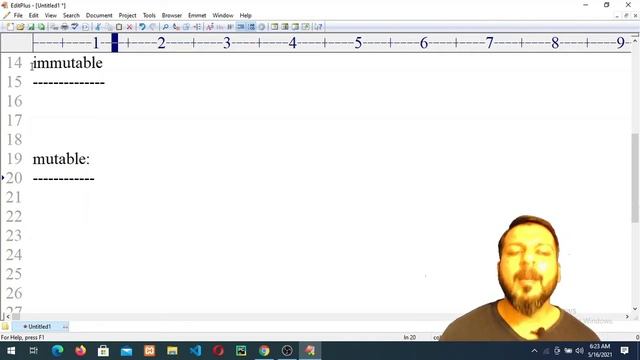Save the current document via toolbar

click(x=31, y=27)
